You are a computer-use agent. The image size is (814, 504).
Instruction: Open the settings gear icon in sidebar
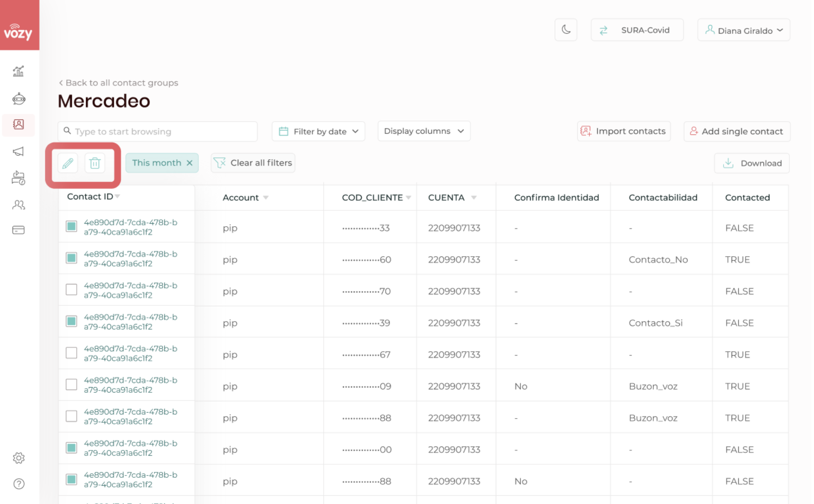tap(19, 458)
